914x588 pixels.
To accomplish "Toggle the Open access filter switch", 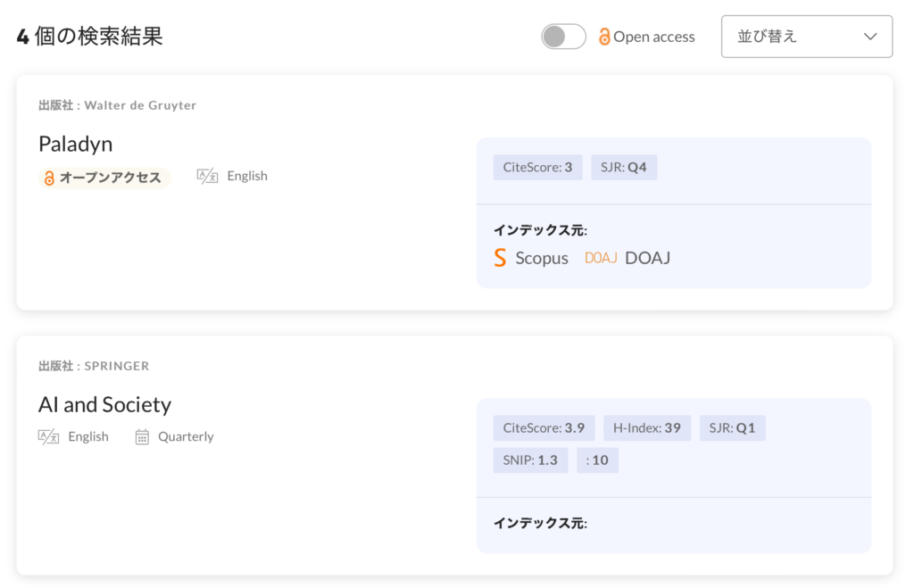I will pos(563,37).
